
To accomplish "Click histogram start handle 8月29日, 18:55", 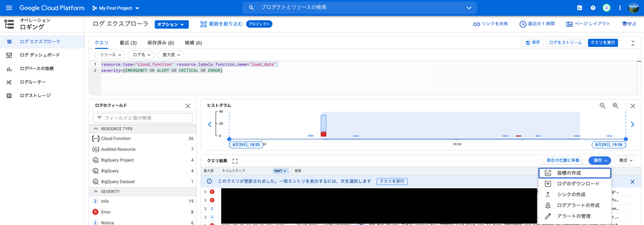I will tap(245, 144).
